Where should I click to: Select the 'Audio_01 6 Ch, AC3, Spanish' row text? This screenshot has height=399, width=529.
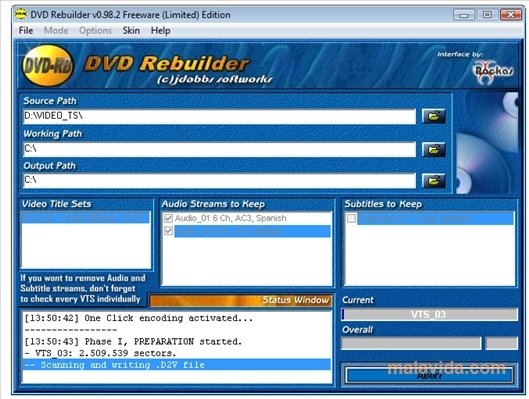pos(231,218)
